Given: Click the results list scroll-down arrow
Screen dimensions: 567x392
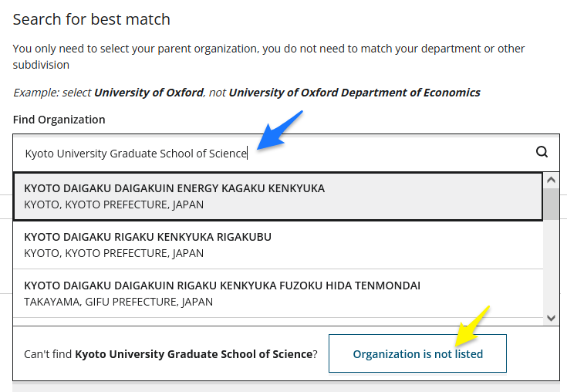Looking at the screenshot, I should click(x=551, y=318).
